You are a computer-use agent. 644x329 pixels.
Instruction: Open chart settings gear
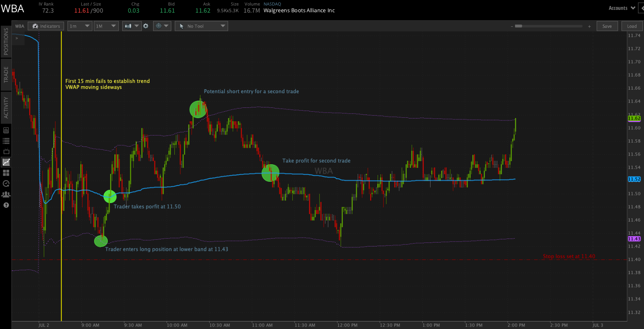coord(146,26)
